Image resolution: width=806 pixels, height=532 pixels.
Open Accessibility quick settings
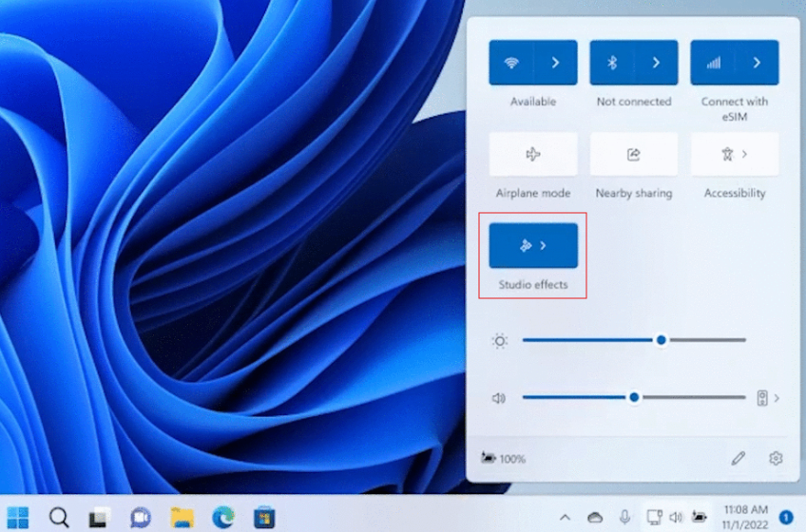(735, 154)
